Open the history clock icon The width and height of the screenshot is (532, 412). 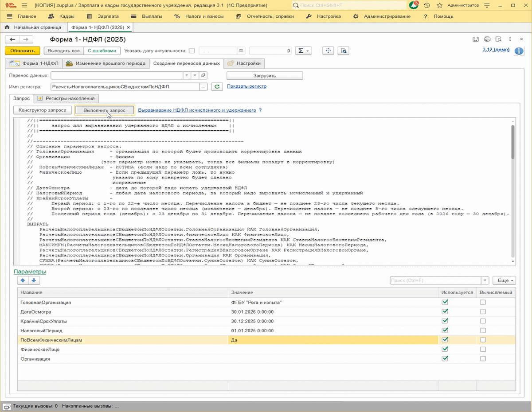tap(426, 5)
